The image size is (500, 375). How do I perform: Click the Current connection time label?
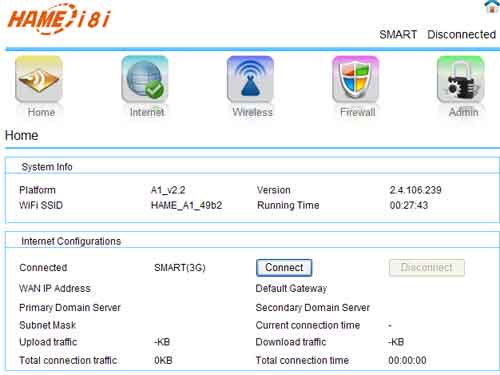(x=308, y=325)
